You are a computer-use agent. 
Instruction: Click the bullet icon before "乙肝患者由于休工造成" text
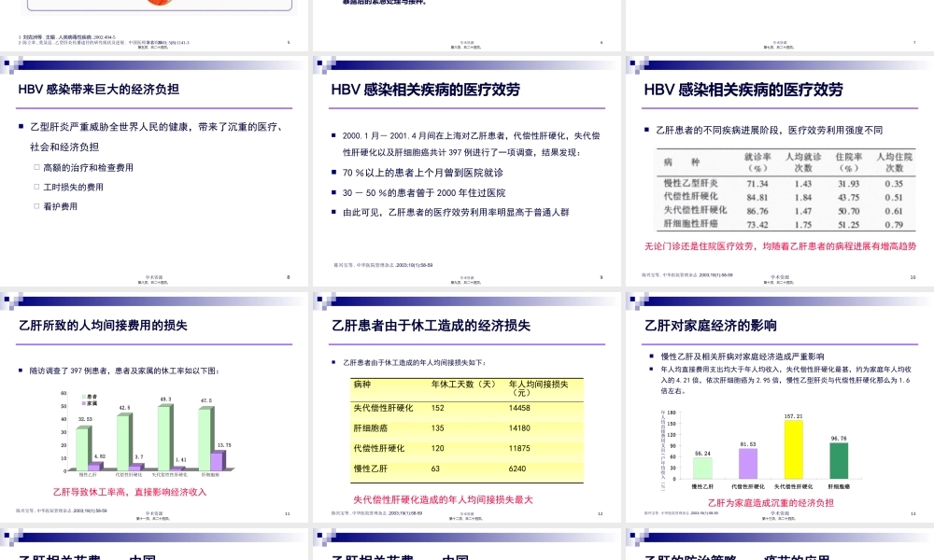point(333,361)
